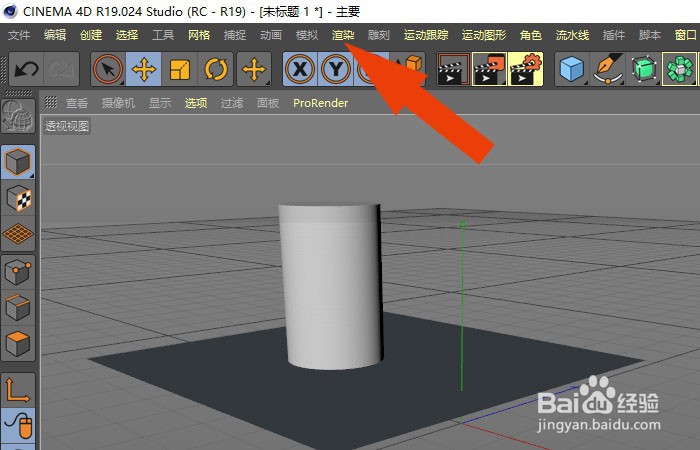The width and height of the screenshot is (700, 450).
Task: Toggle X axis lock
Action: pyautogui.click(x=300, y=69)
